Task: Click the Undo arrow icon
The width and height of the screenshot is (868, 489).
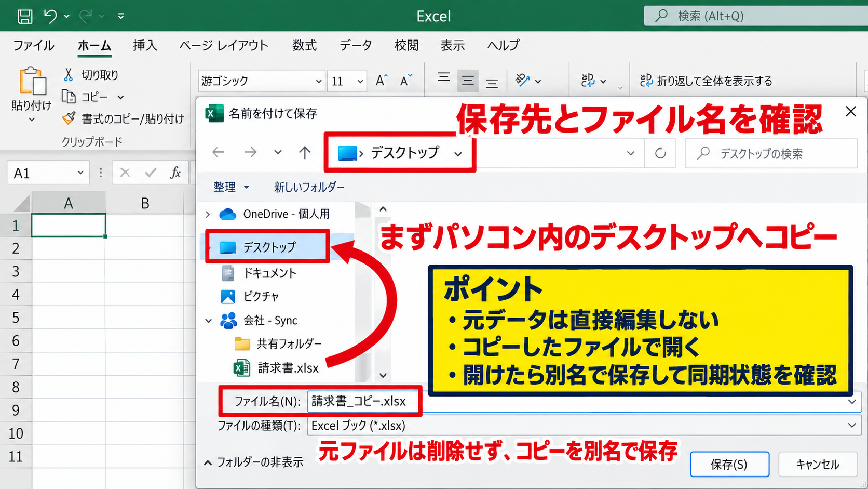Action: coord(50,16)
